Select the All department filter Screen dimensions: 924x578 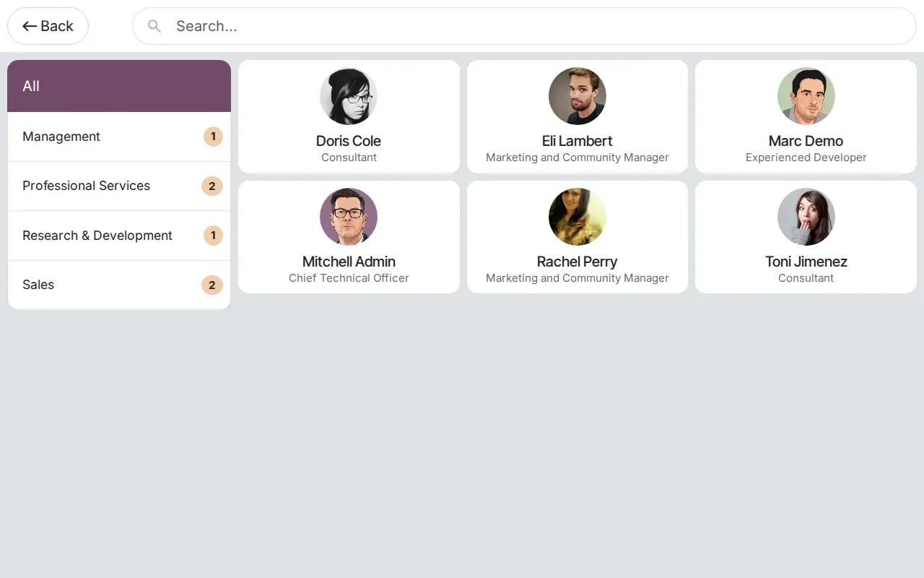[119, 86]
